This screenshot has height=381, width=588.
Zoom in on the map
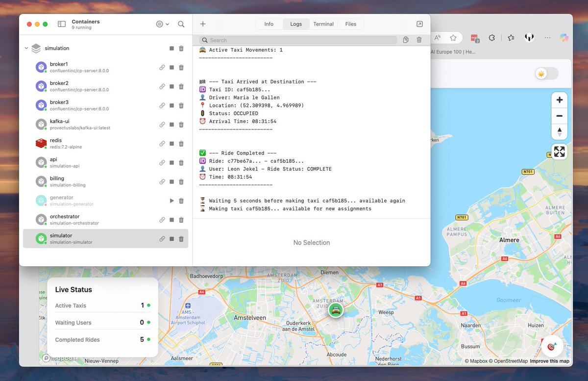click(x=560, y=100)
